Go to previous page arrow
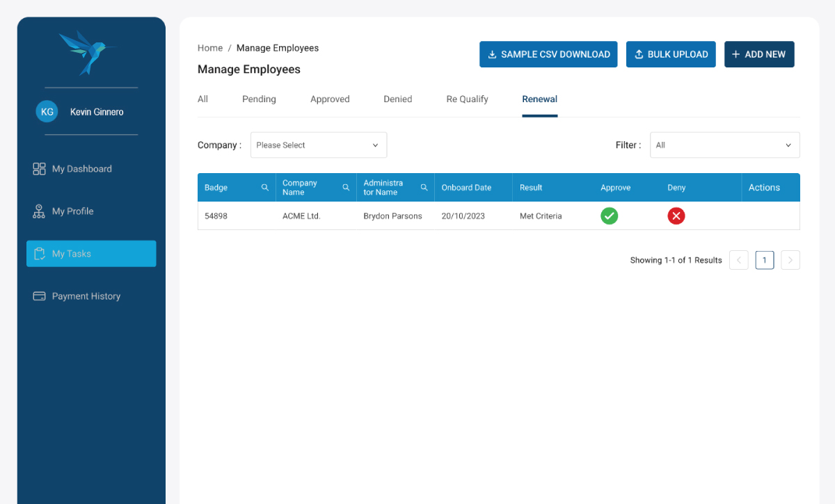The width and height of the screenshot is (835, 504). pyautogui.click(x=739, y=260)
